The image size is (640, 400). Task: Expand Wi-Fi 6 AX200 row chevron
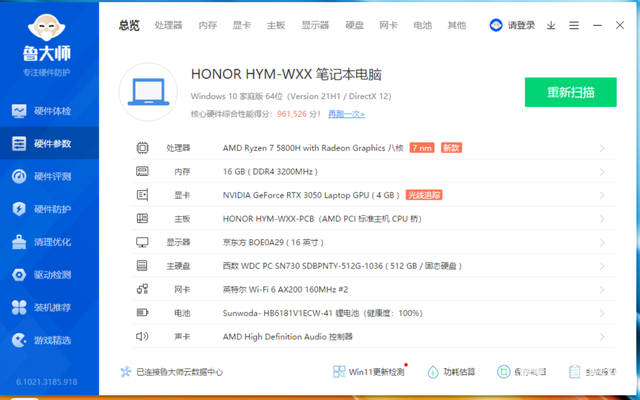click(602, 290)
